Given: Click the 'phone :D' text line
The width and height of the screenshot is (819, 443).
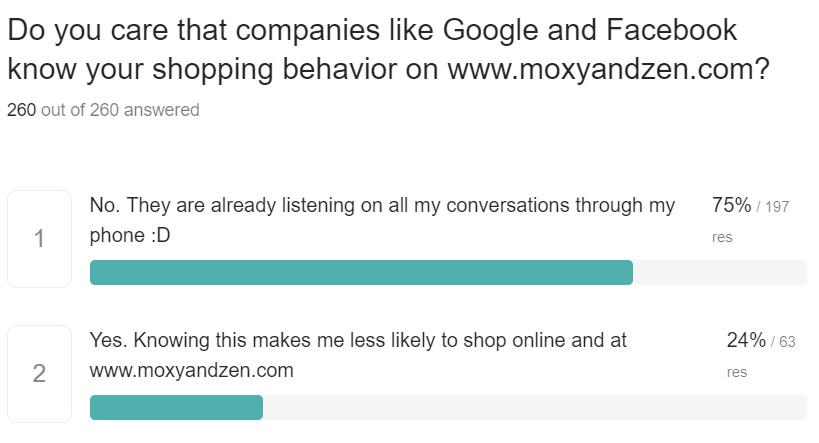Looking at the screenshot, I should pos(130,236).
